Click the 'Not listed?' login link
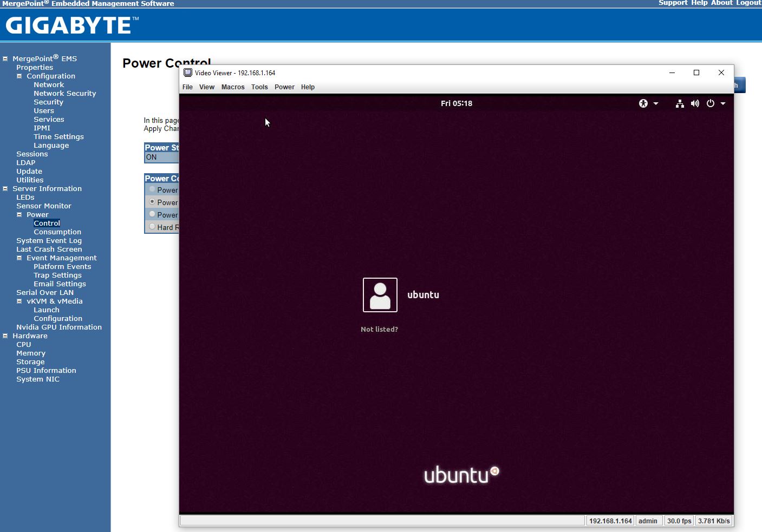The width and height of the screenshot is (762, 532). 379,329
